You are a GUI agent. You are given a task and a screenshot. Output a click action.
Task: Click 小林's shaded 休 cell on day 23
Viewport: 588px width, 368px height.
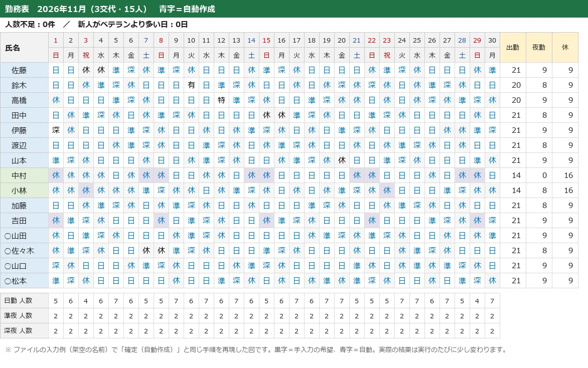tap(387, 191)
